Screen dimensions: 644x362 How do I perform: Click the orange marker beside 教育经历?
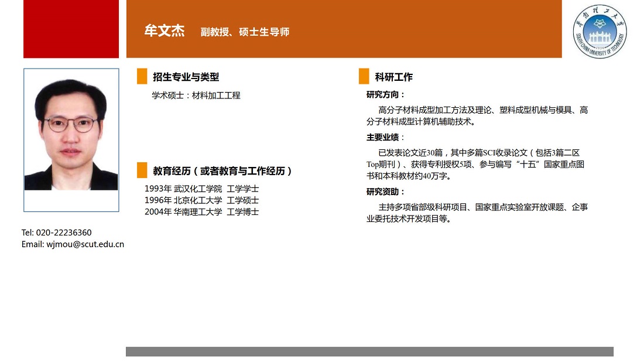click(x=142, y=170)
